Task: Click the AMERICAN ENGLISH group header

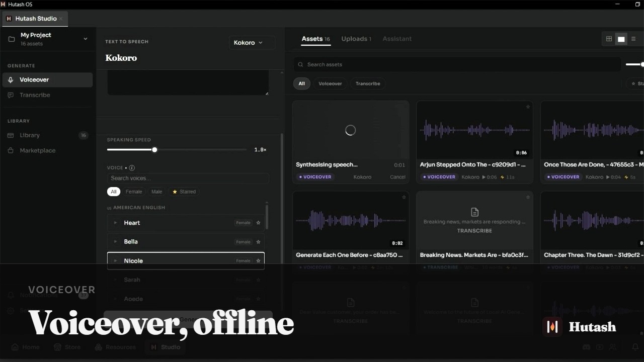Action: [x=139, y=208]
